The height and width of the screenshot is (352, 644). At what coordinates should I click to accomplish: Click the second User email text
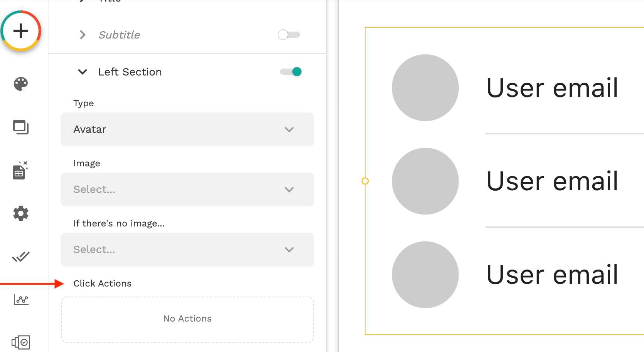click(552, 181)
